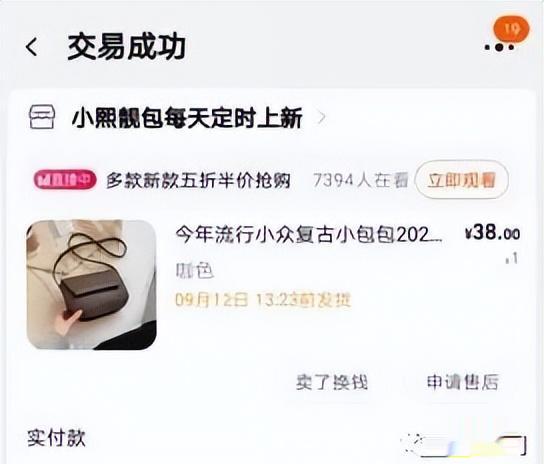
Task: Tap the back arrow icon
Action: [32, 47]
